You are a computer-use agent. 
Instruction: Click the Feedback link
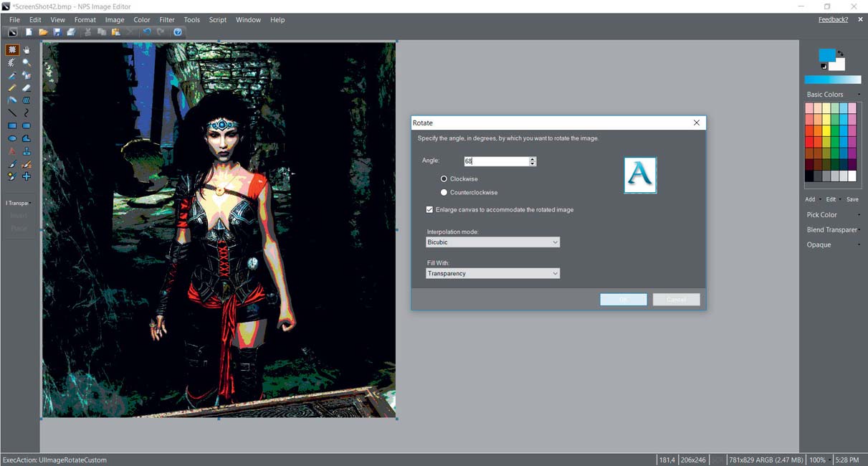pyautogui.click(x=833, y=19)
